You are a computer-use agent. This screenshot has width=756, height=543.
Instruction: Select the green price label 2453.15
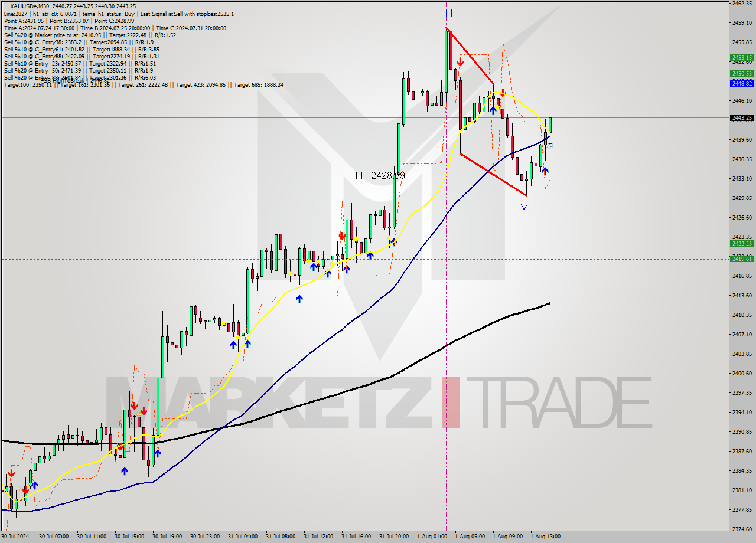[x=742, y=58]
